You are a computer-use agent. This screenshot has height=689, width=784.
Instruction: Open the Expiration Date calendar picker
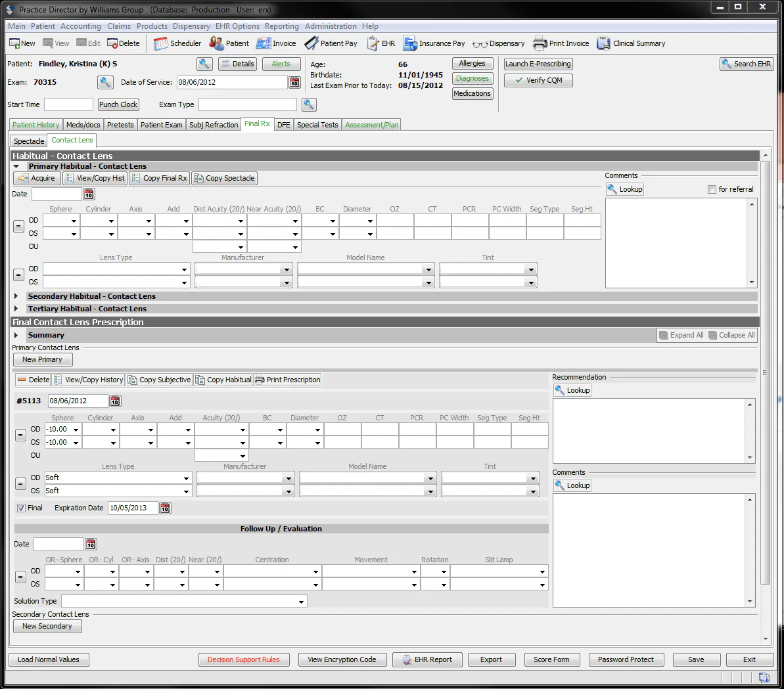pos(165,508)
